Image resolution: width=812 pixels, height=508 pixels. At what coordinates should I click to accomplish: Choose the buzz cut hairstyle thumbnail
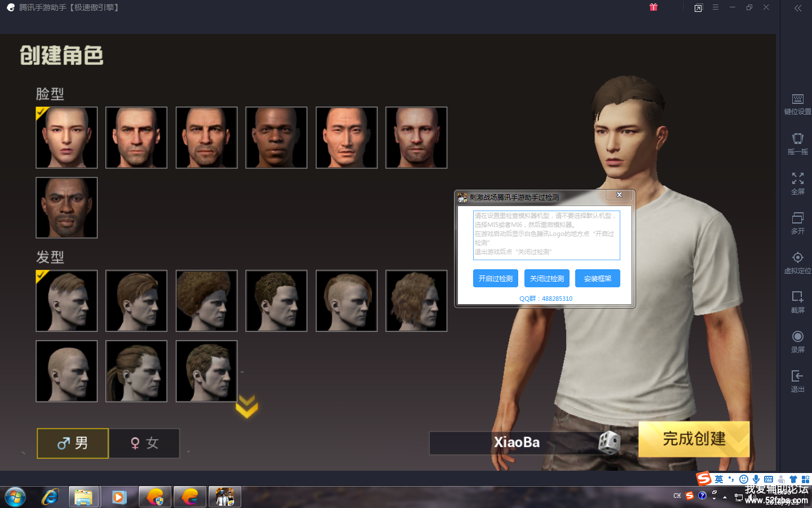coord(67,371)
